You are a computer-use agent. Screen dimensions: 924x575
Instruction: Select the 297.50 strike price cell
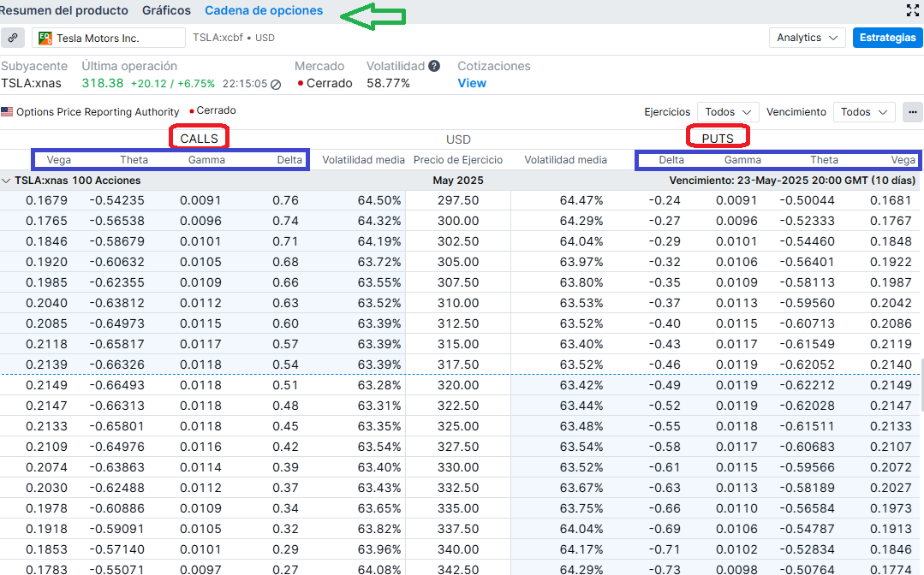click(458, 201)
